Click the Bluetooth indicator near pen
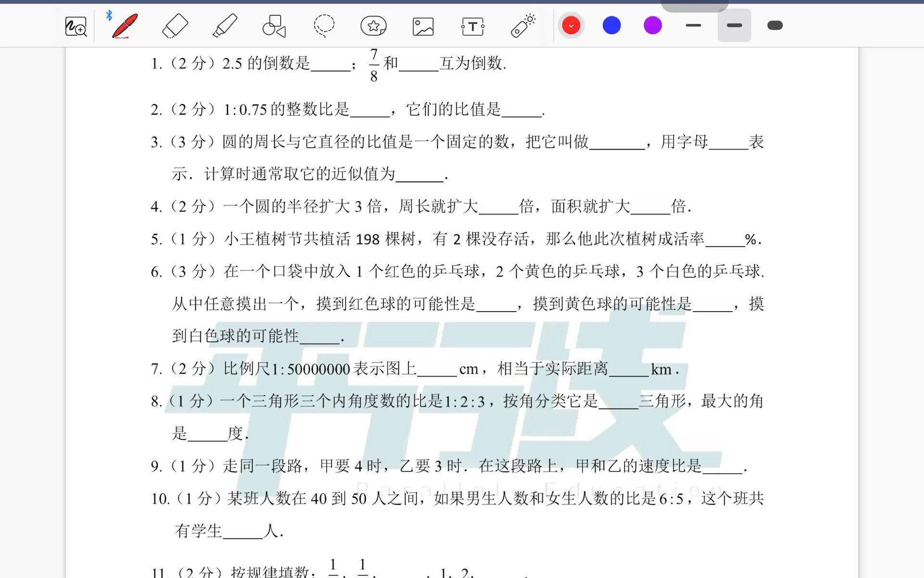 109,15
